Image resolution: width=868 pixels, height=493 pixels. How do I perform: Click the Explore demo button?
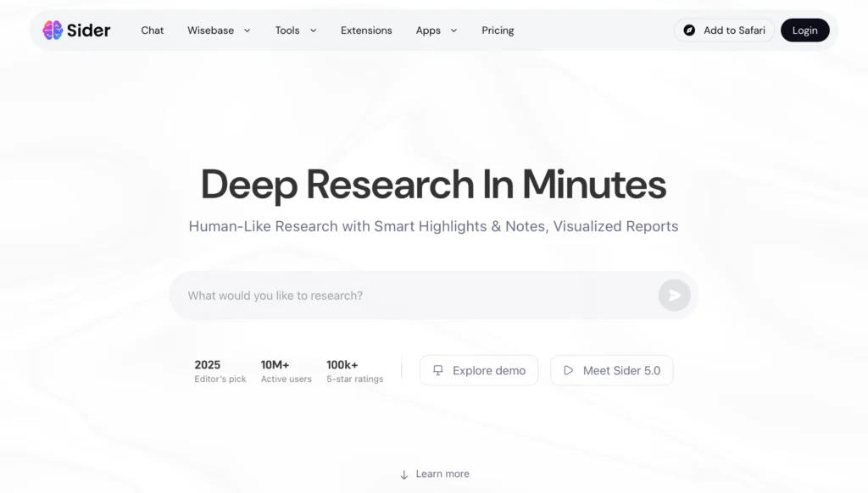(x=479, y=370)
